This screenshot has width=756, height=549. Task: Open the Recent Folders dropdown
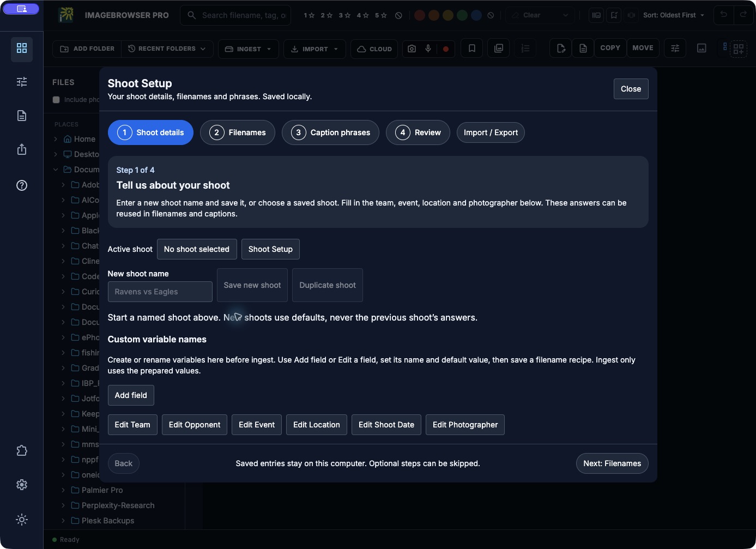(x=167, y=49)
